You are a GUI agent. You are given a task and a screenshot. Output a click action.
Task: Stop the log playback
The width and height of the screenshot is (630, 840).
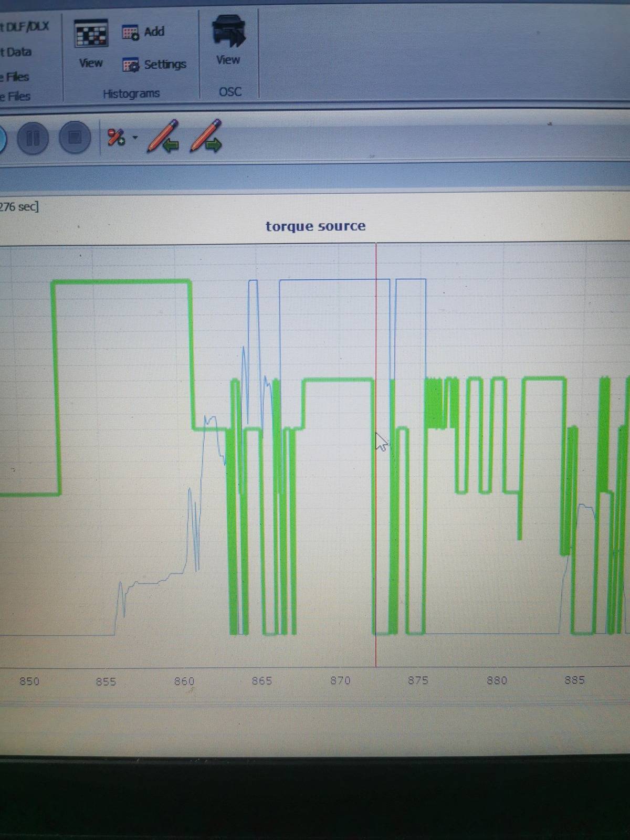pyautogui.click(x=75, y=138)
